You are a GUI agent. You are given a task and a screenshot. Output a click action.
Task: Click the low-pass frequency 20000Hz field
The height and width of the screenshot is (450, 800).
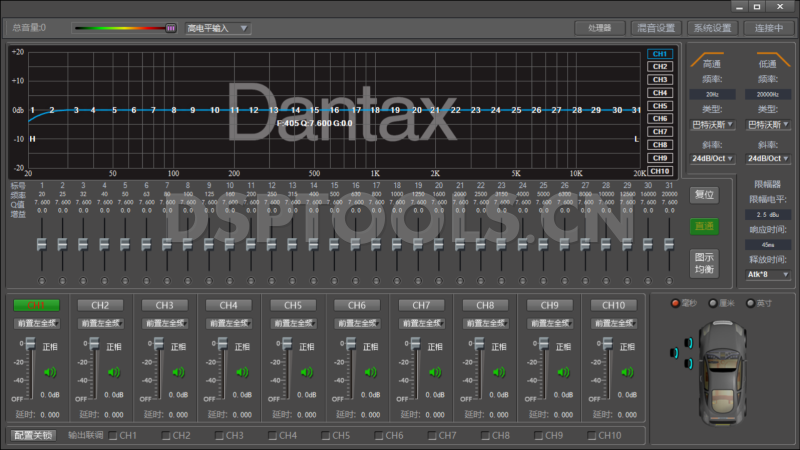[x=768, y=94]
